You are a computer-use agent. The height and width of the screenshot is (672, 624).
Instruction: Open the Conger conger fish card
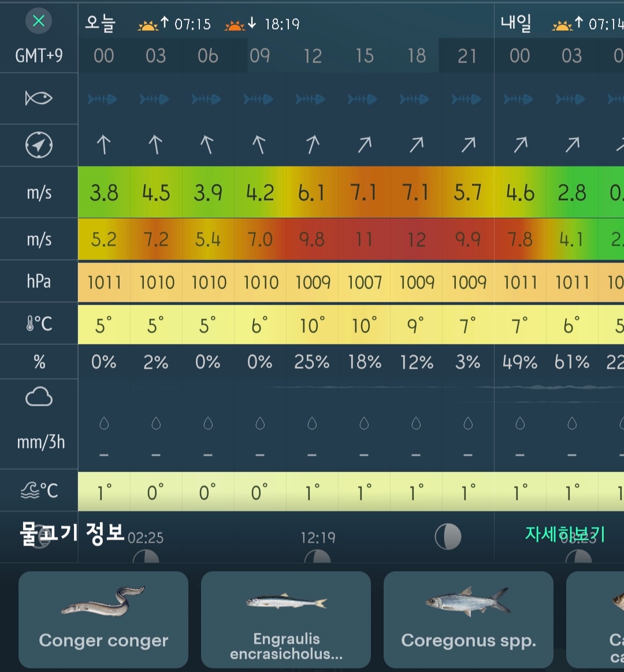coord(103,619)
